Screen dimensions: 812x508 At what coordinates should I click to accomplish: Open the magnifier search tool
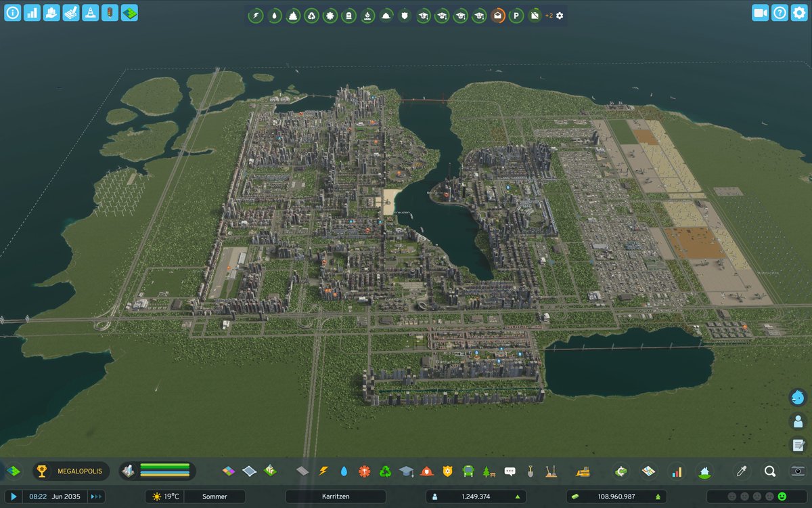pyautogui.click(x=770, y=471)
